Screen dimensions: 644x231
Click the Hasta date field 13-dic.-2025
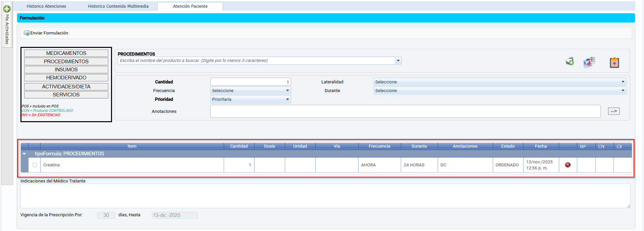[x=175, y=215]
